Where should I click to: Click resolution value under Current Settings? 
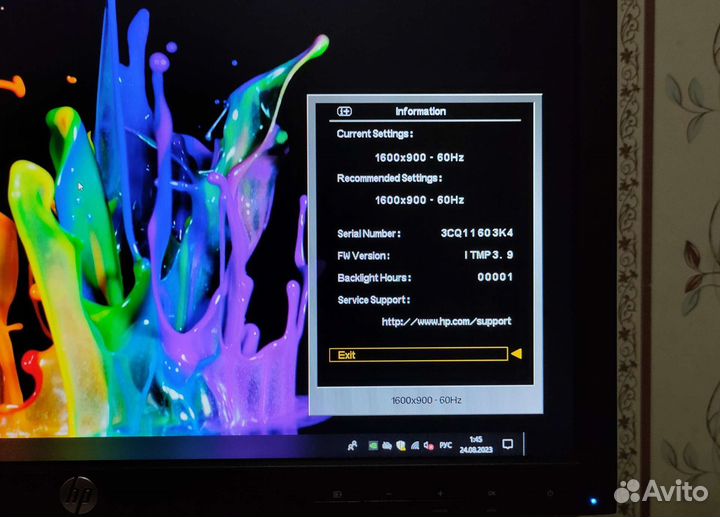click(419, 157)
